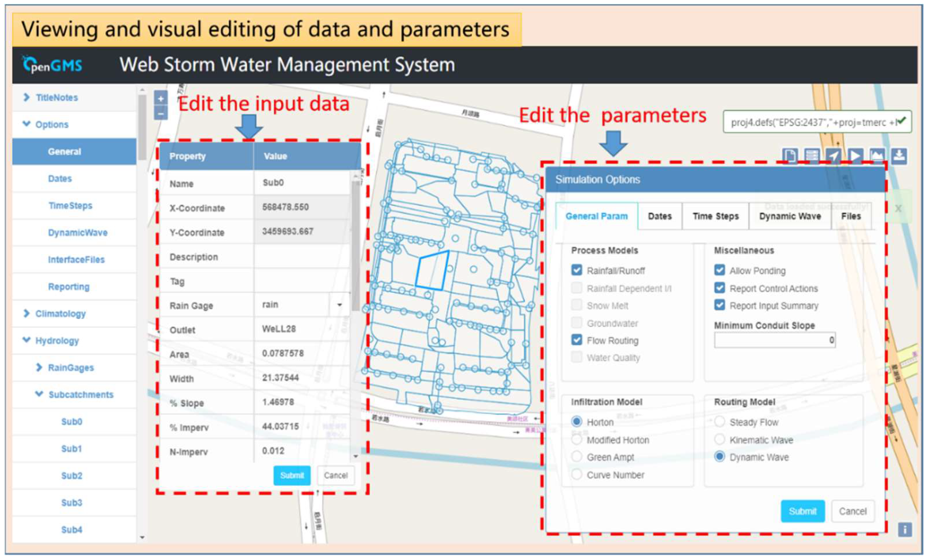Viewport: 928px width, 560px height.
Task: Click the location arrow toolbar icon
Action: [x=834, y=156]
